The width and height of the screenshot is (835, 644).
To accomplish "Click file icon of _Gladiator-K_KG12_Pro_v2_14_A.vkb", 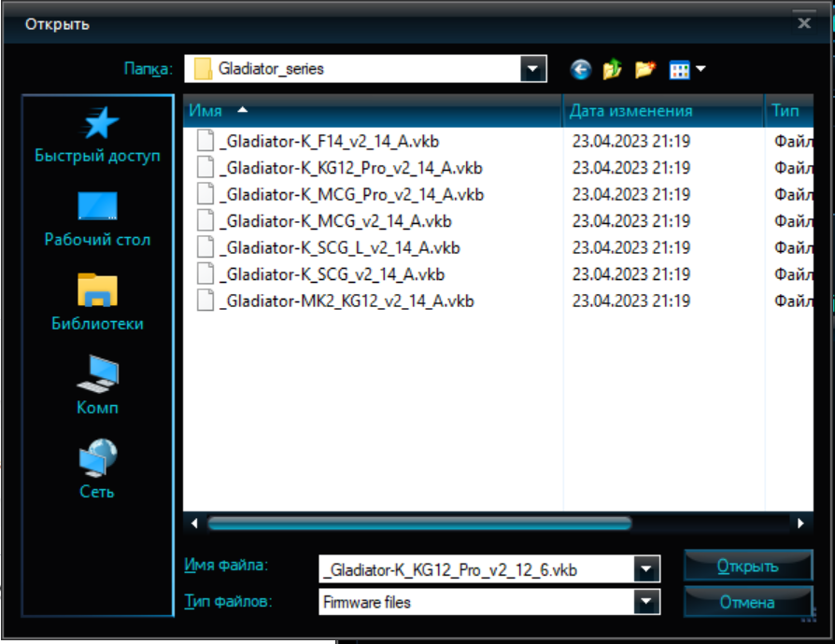I will (205, 167).
